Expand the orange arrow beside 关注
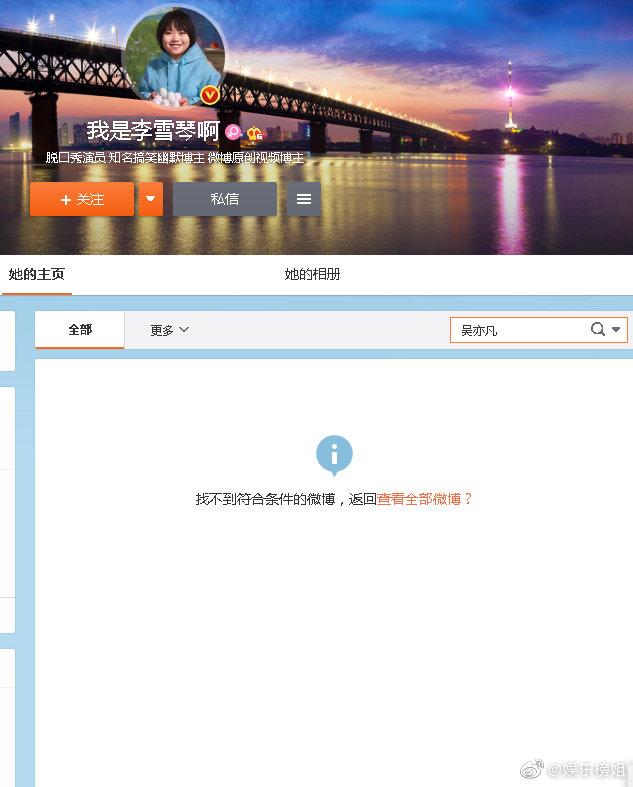Screen dimensions: 633x787 [x=151, y=199]
